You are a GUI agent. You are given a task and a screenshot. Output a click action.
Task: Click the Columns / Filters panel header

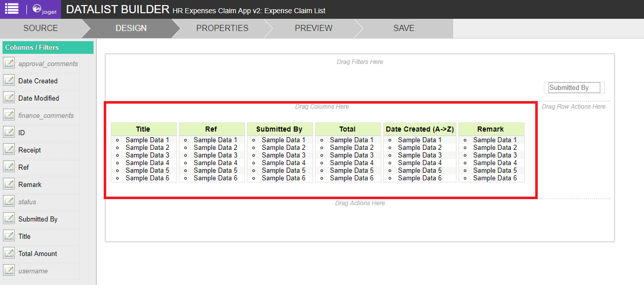(48, 47)
